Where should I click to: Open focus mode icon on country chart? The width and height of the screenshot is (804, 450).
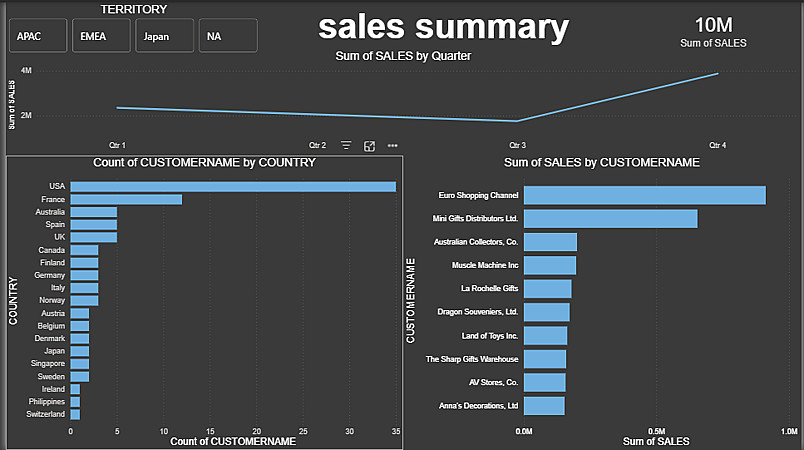pyautogui.click(x=369, y=146)
